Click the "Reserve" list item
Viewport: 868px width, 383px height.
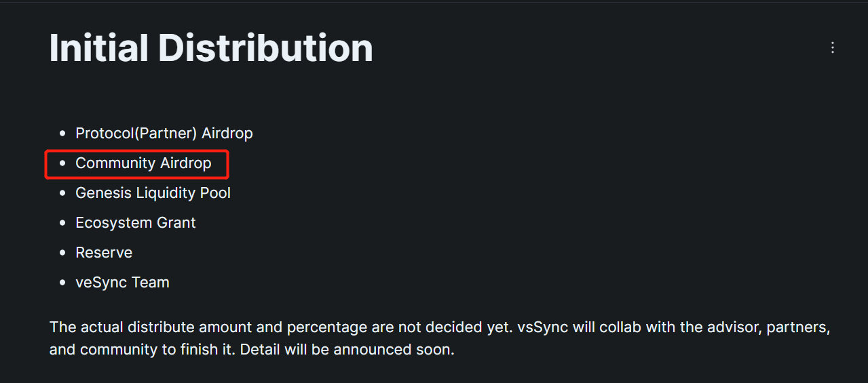104,253
